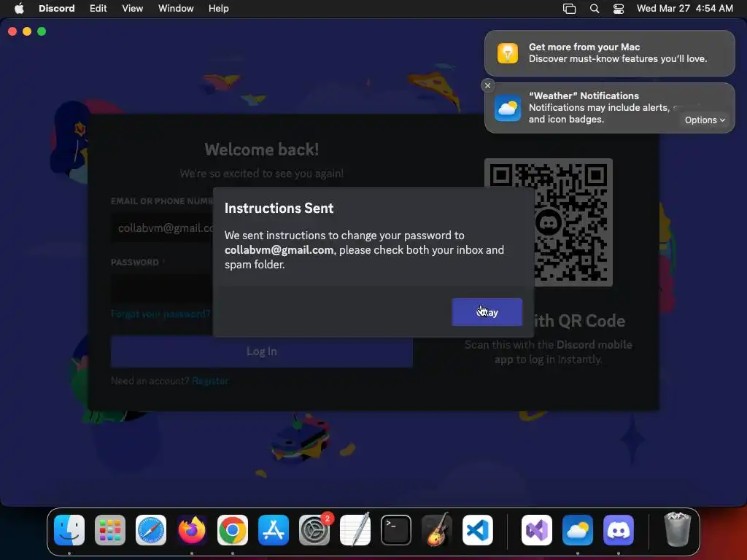Open the App Store dock icon
Image resolution: width=747 pixels, height=560 pixels.
coord(274,530)
